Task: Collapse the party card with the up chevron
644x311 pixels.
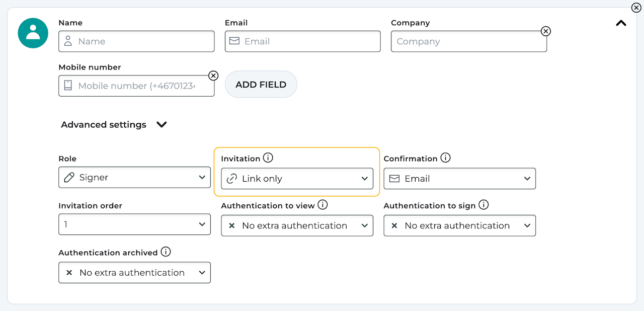Action: click(x=621, y=23)
